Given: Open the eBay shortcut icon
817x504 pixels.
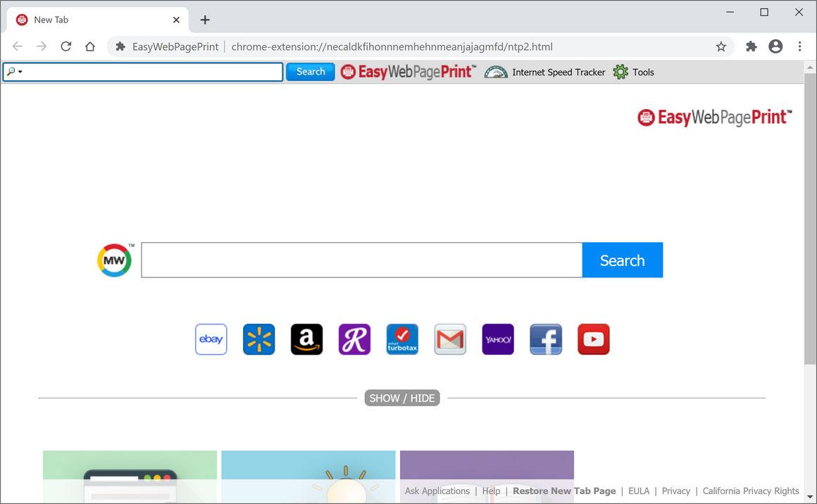Looking at the screenshot, I should [211, 339].
